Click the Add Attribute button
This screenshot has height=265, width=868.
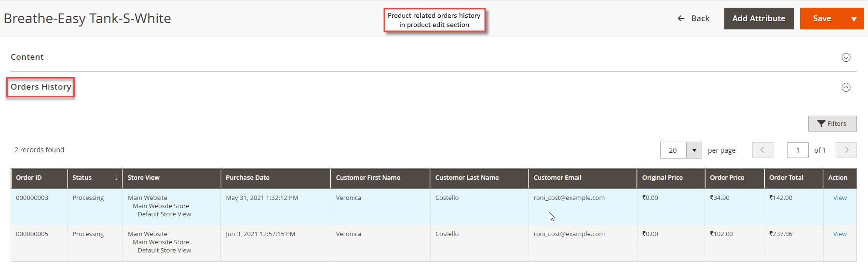coord(759,18)
